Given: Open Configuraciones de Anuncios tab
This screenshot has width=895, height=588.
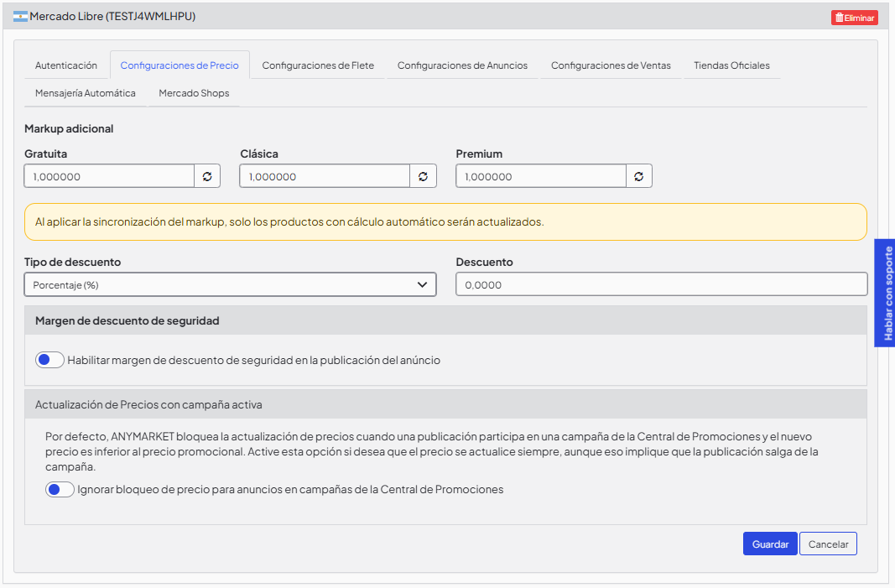Looking at the screenshot, I should point(462,65).
